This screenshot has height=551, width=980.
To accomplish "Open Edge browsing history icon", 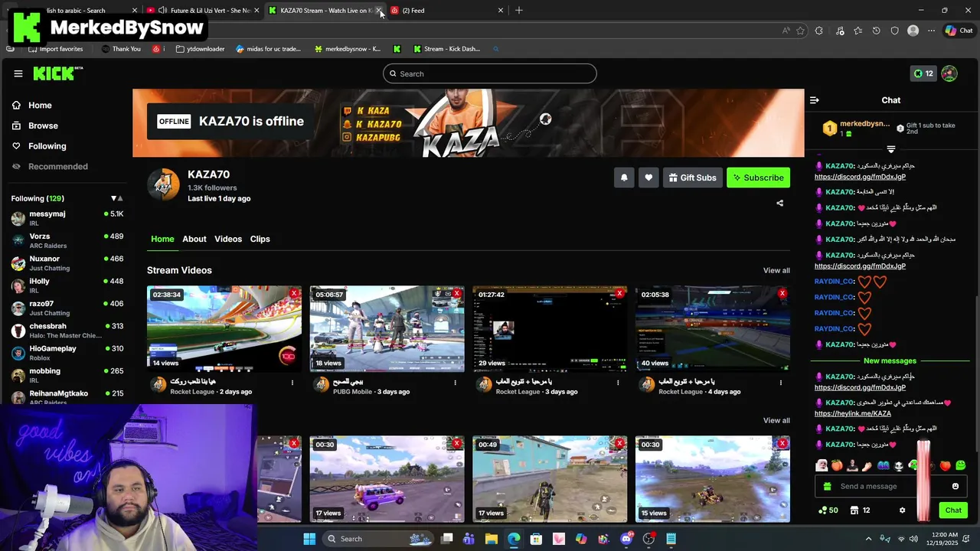I will pos(876,31).
